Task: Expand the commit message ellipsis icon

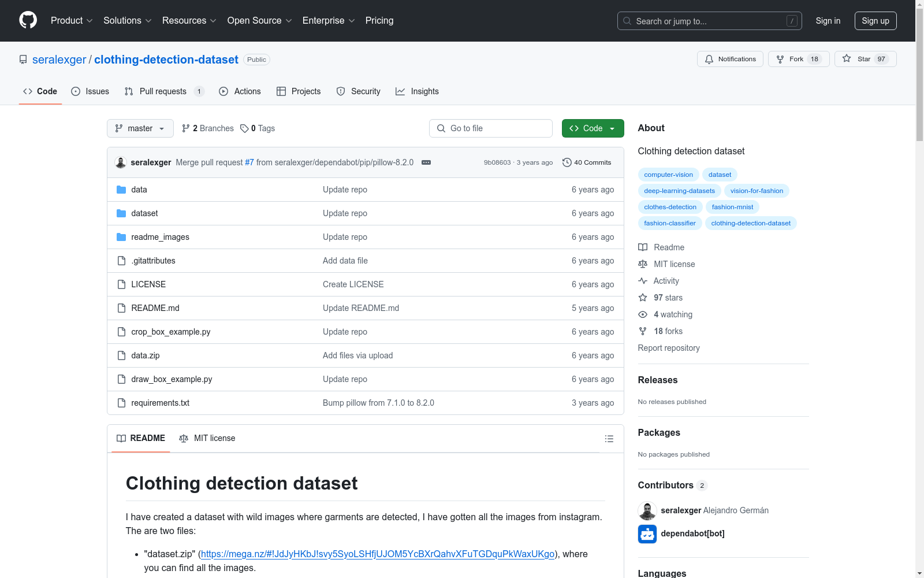Action: pos(426,162)
